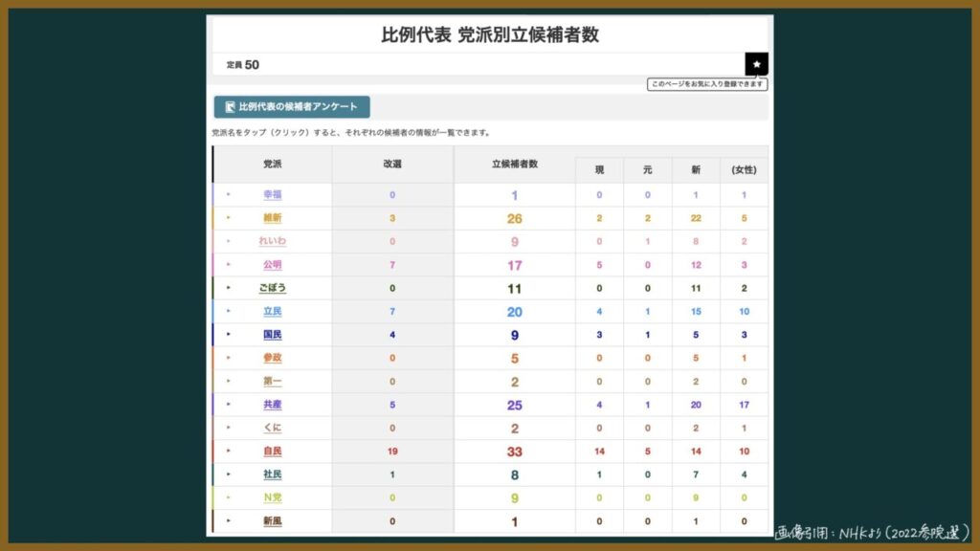Click the arrow icon beside 維新
This screenshot has width=980, height=551.
[229, 218]
